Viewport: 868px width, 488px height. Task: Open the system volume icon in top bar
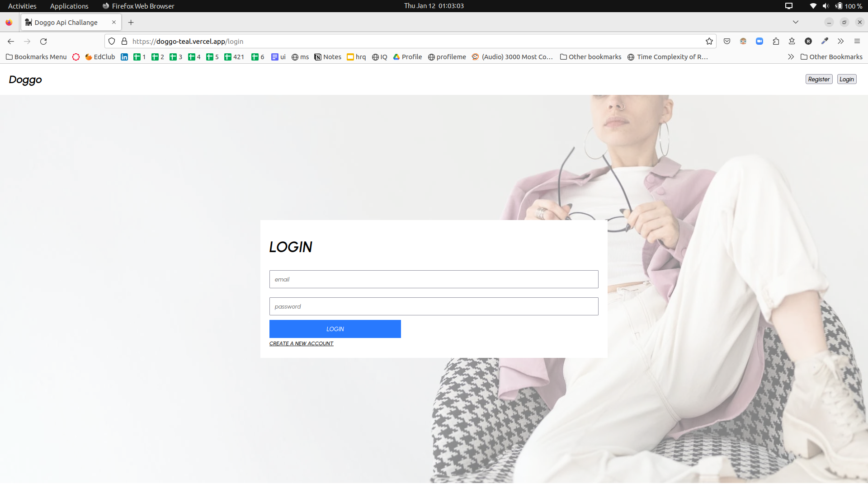(826, 6)
